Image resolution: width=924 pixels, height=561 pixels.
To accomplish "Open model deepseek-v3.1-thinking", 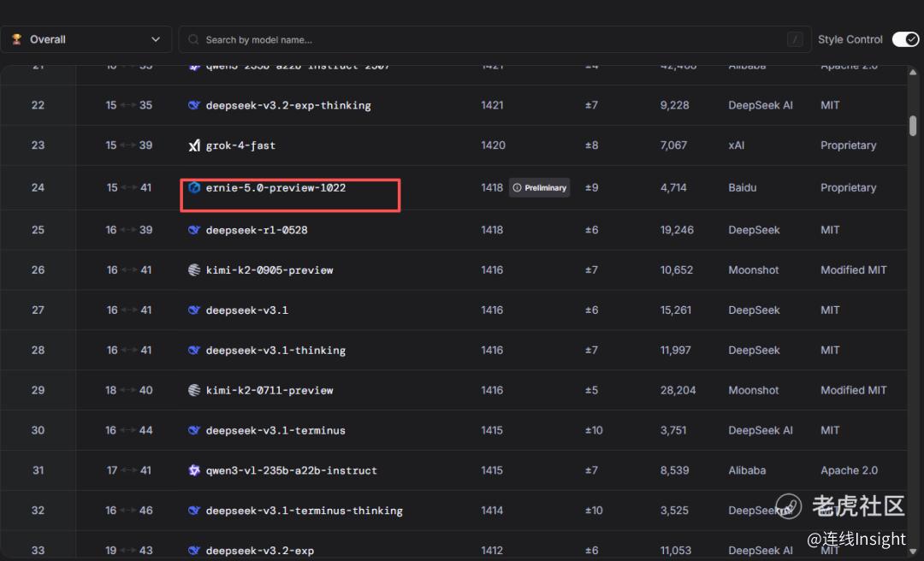I will point(275,350).
